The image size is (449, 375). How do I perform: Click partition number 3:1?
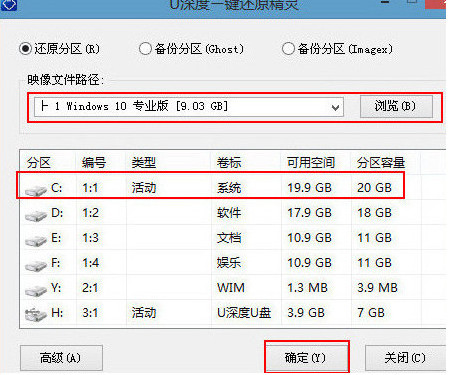[90, 313]
